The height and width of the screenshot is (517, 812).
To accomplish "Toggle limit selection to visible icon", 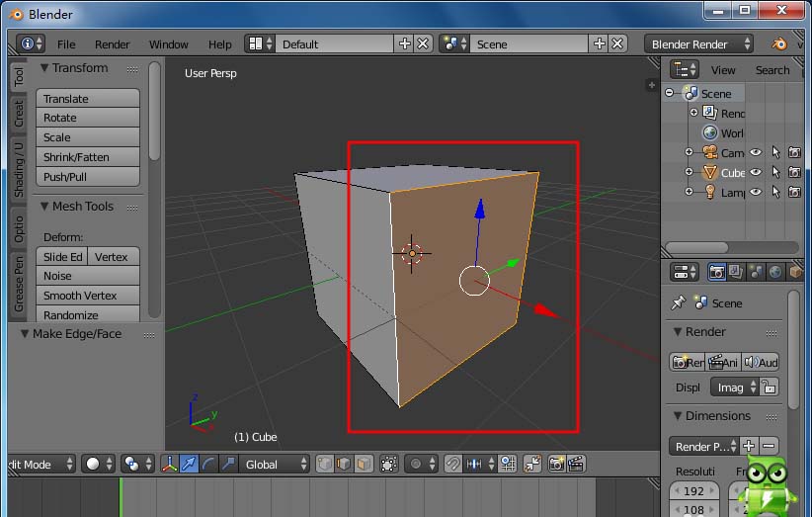I will click(x=389, y=464).
